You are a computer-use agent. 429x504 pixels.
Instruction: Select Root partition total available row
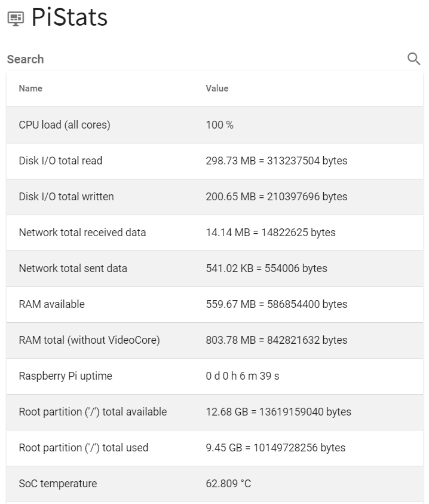click(214, 413)
